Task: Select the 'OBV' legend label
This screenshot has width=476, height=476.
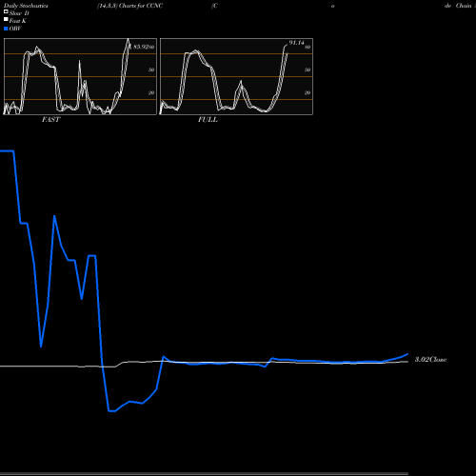Action: 15,29
